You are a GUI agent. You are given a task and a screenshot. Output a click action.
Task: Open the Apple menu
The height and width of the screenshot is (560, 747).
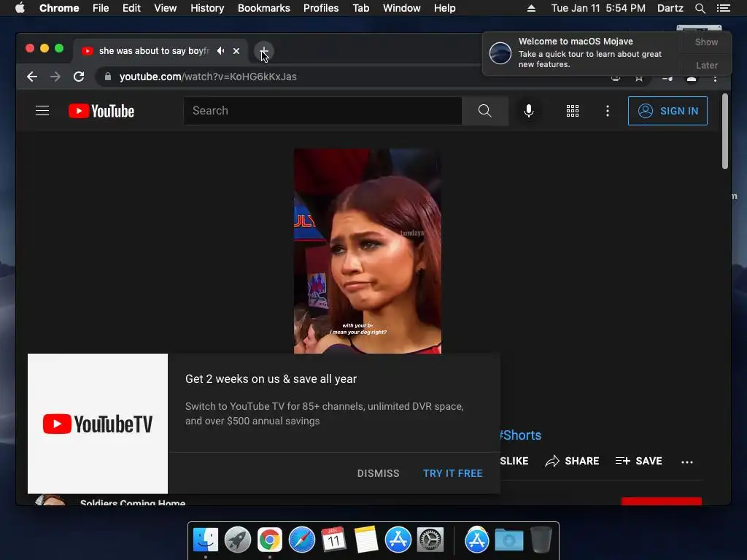(20, 8)
